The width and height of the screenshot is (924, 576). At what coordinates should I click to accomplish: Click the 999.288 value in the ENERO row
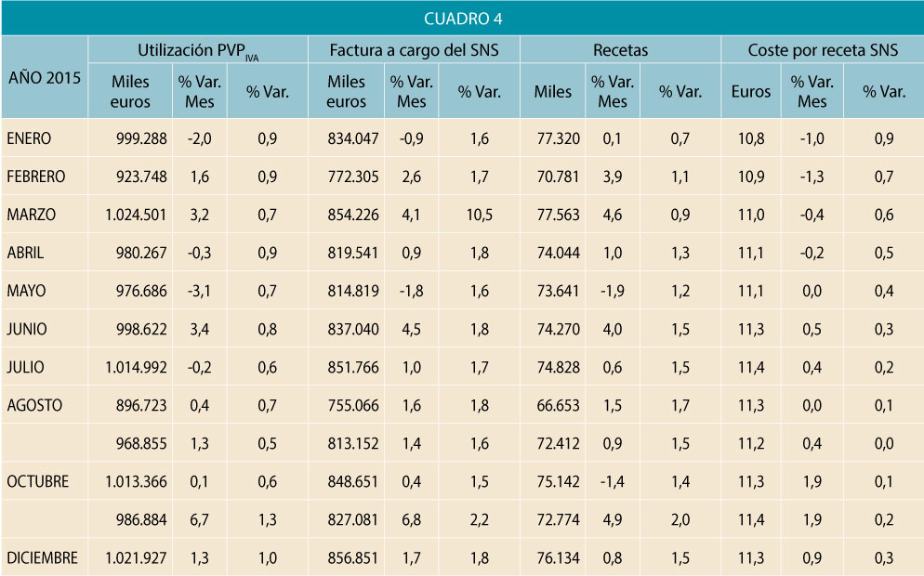pyautogui.click(x=139, y=138)
